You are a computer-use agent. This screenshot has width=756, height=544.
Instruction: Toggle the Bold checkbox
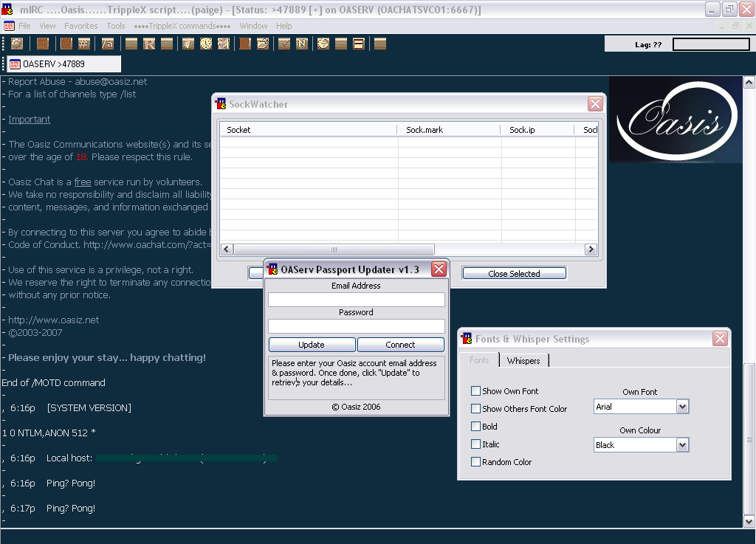(x=475, y=427)
